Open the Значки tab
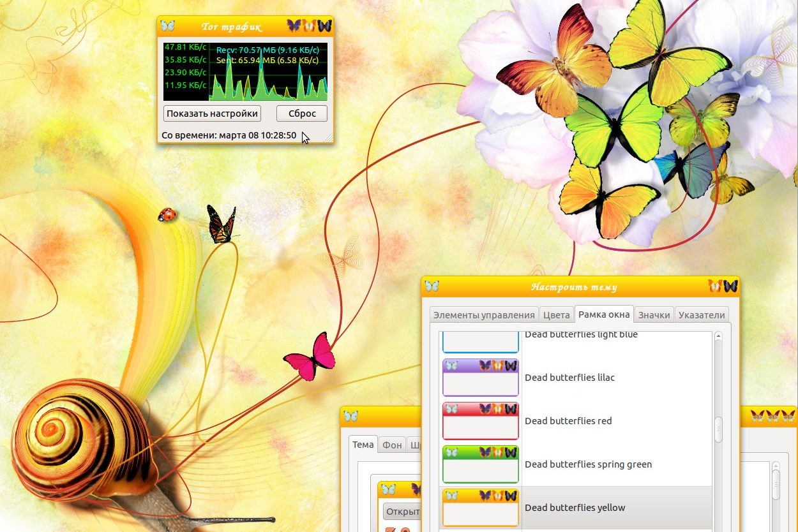The height and width of the screenshot is (532, 798). pos(654,314)
